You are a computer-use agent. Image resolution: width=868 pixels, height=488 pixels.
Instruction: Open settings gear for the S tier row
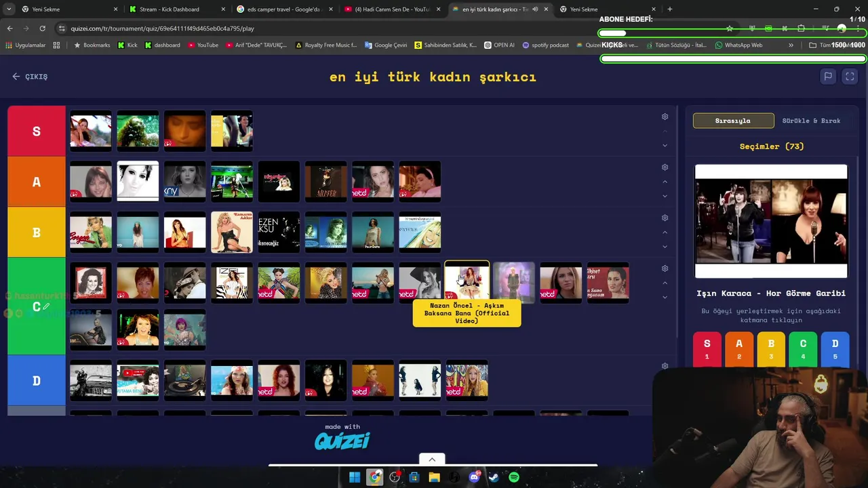(665, 117)
